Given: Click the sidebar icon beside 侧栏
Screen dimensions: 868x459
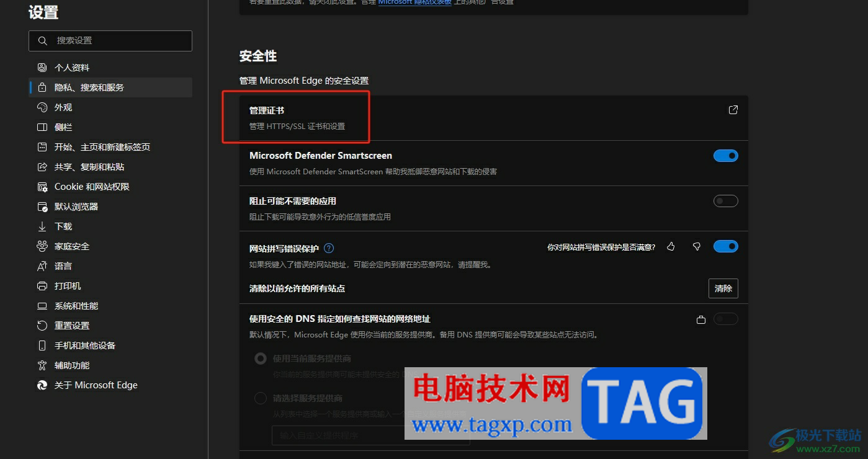Looking at the screenshot, I should pyautogui.click(x=42, y=127).
